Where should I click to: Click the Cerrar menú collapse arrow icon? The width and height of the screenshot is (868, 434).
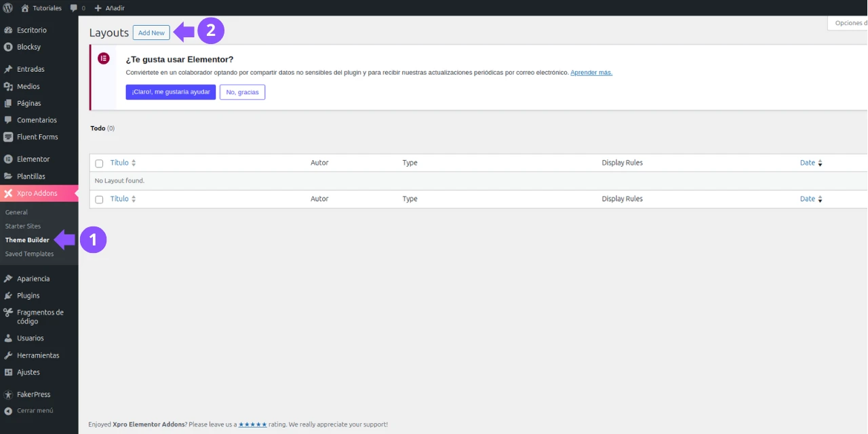8,411
